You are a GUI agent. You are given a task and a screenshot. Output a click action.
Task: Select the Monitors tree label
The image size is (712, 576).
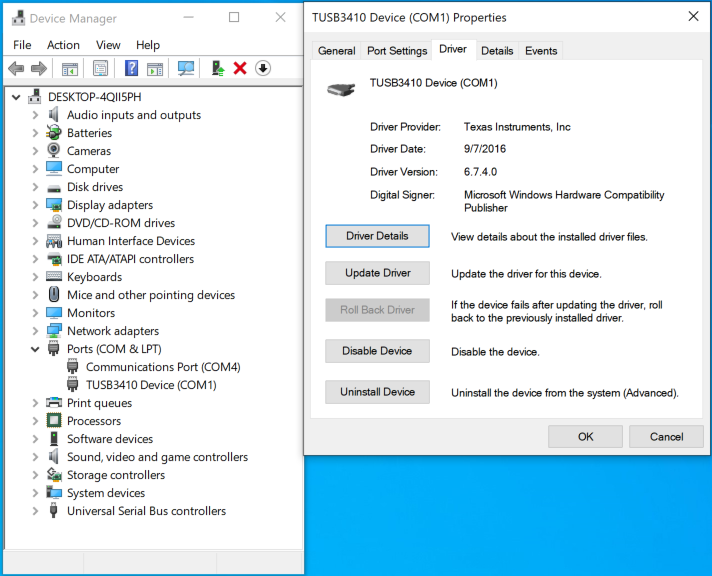pyautogui.click(x=91, y=313)
